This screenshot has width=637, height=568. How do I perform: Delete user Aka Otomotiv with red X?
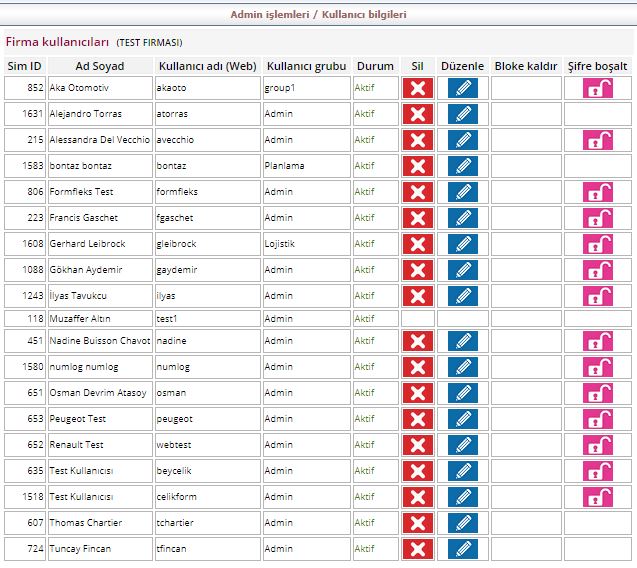417,88
